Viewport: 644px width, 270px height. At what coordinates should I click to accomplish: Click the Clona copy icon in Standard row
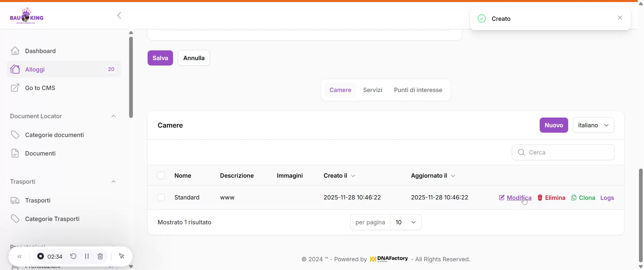pos(574,197)
